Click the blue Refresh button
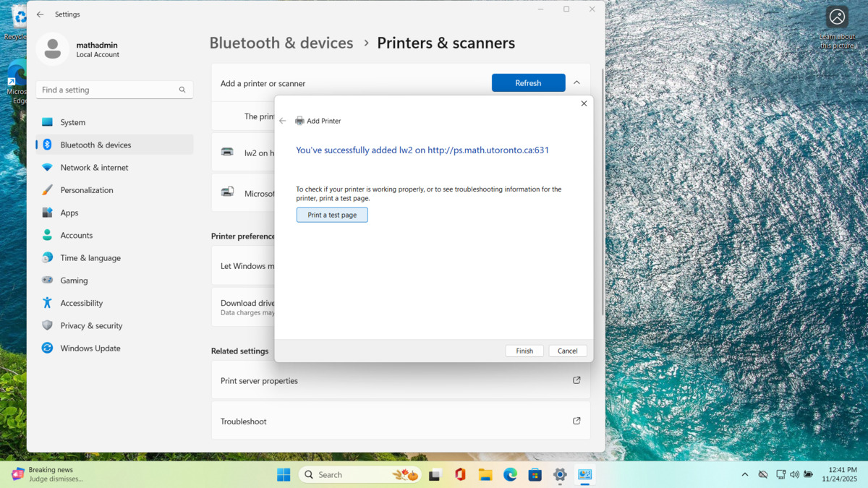This screenshot has width=868, height=488. click(x=528, y=83)
